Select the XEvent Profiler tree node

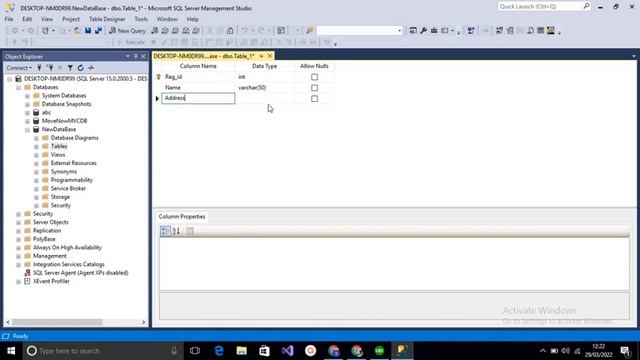click(x=51, y=281)
